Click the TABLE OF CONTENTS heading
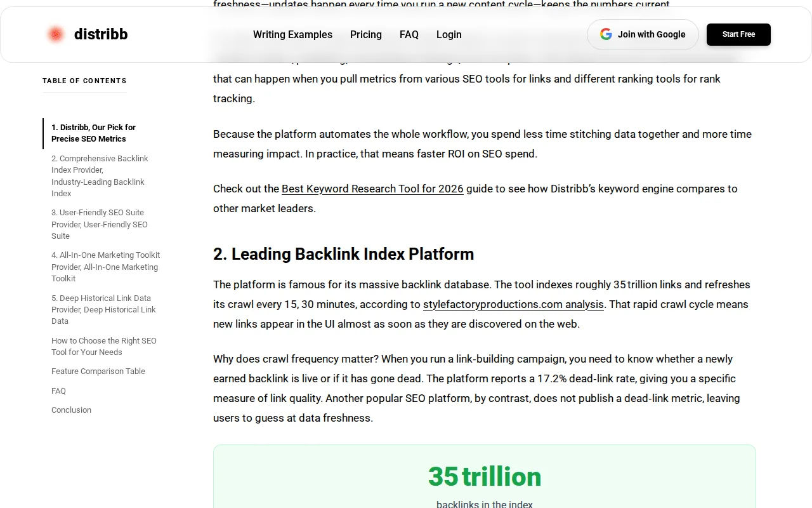 tap(84, 81)
